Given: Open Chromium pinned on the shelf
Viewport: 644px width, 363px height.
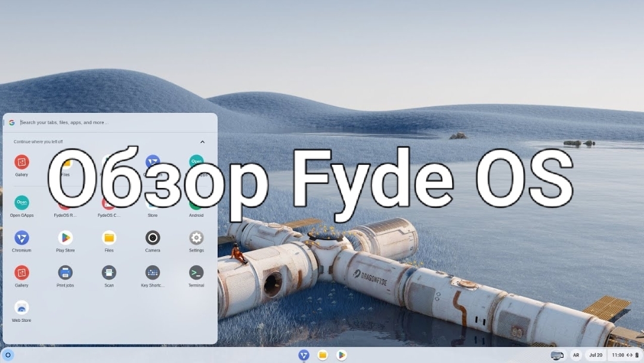Looking at the screenshot, I should click(304, 355).
